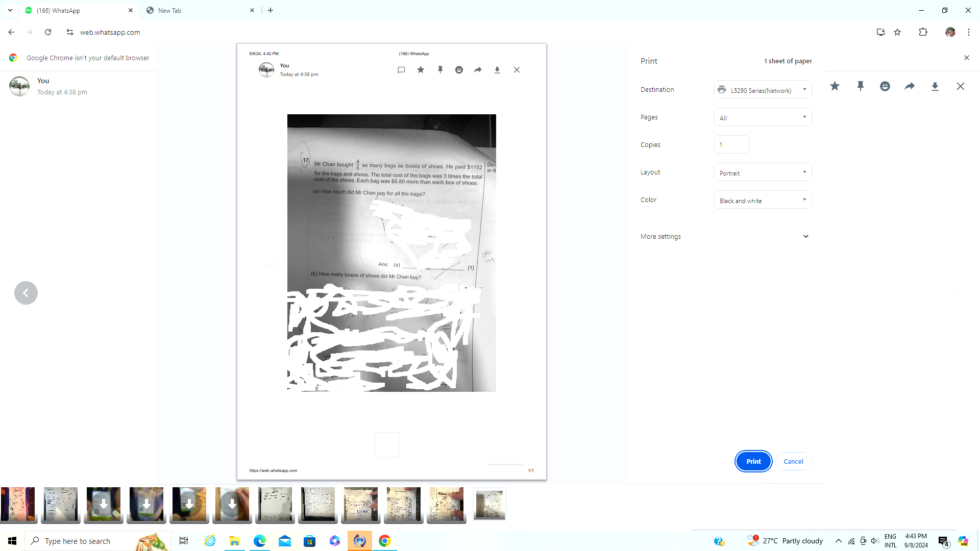Click the sender avatar next to You
The image size is (980, 551).
coord(19,86)
